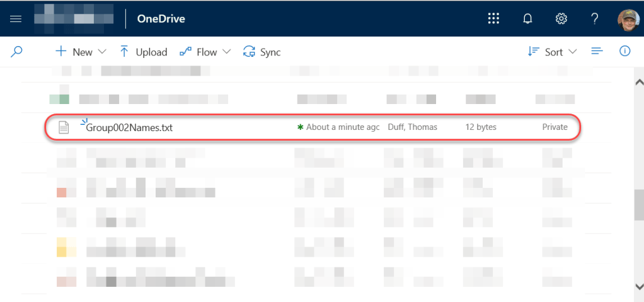644x302 pixels.
Task: Click the Sync button
Action: (262, 52)
